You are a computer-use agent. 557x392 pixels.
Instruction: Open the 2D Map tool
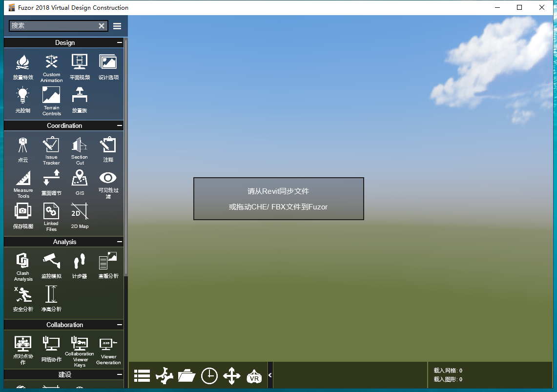point(80,216)
